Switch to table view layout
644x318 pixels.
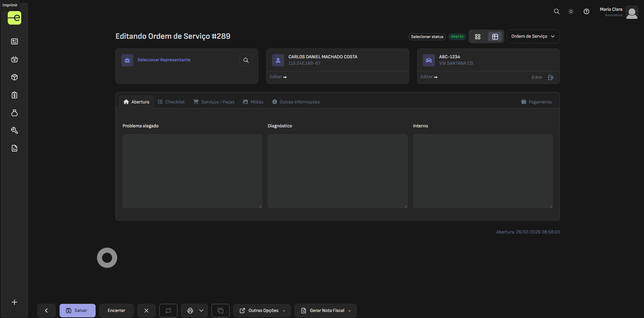pyautogui.click(x=495, y=37)
